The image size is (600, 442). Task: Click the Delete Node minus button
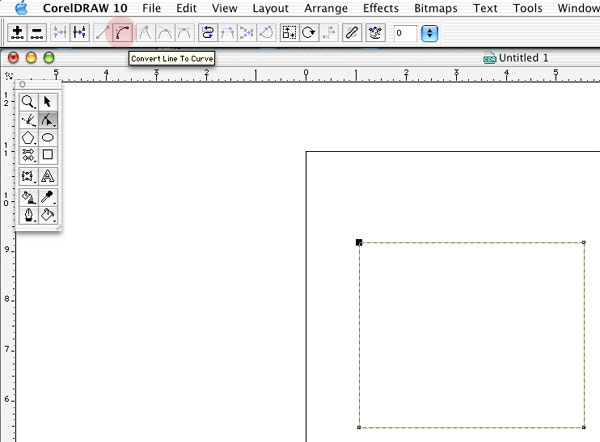pyautogui.click(x=37, y=33)
